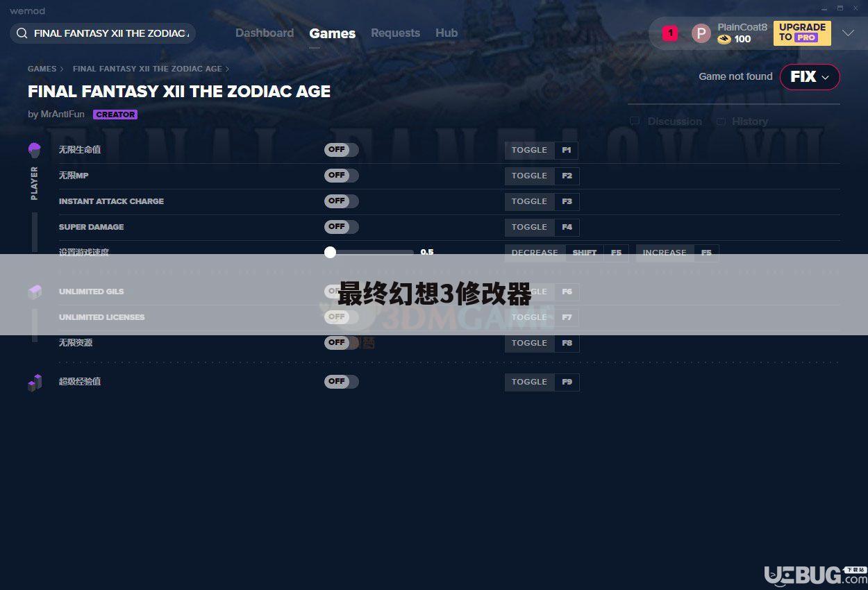868x590 pixels.
Task: Click the purple stats category icon
Action: tap(35, 382)
